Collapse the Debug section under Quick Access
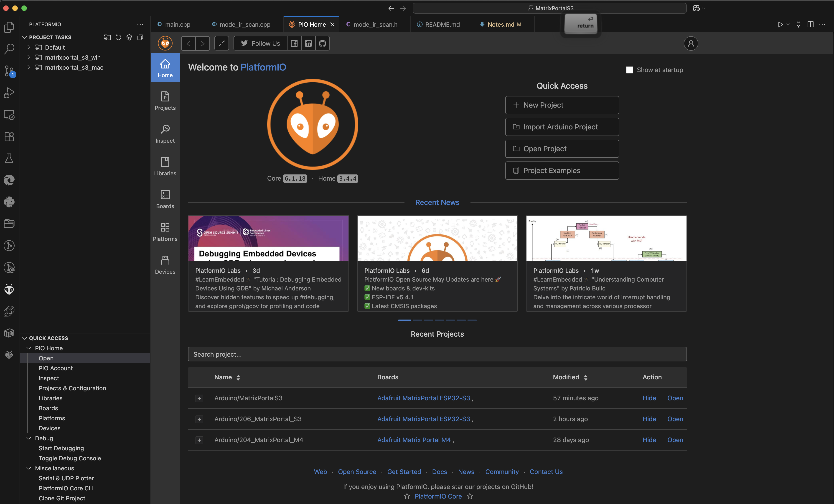 28,438
